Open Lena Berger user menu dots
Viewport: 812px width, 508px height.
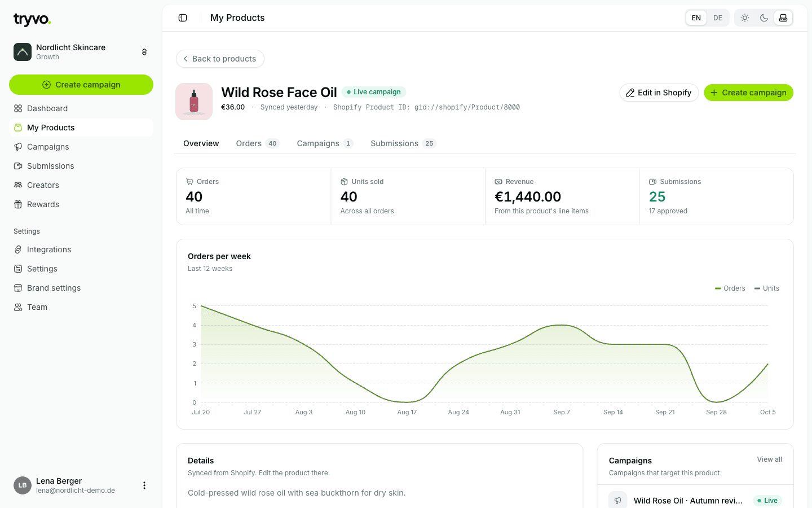pos(144,485)
